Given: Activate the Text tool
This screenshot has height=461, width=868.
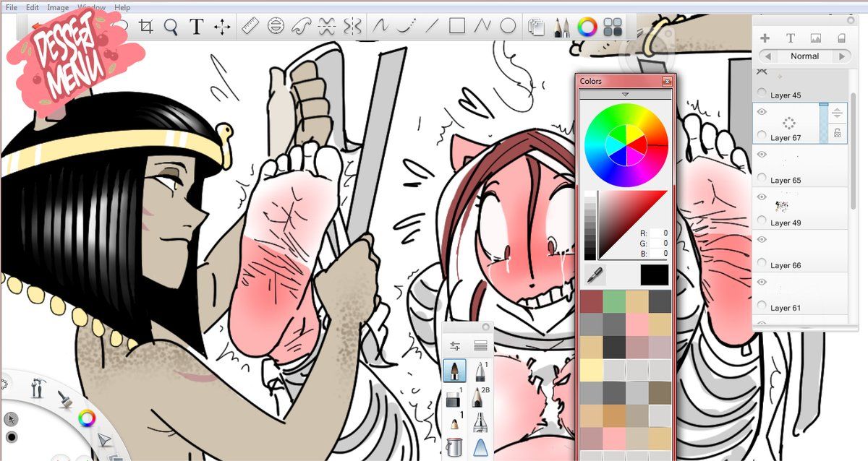Looking at the screenshot, I should [196, 27].
